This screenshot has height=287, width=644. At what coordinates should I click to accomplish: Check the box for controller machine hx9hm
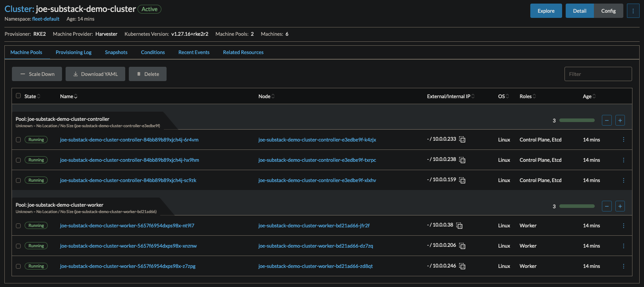18,160
